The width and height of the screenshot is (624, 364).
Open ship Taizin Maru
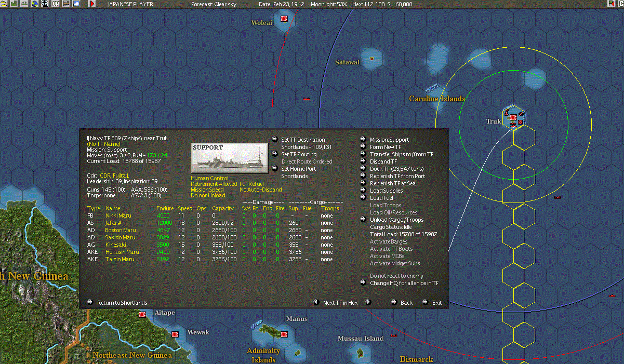(120, 259)
